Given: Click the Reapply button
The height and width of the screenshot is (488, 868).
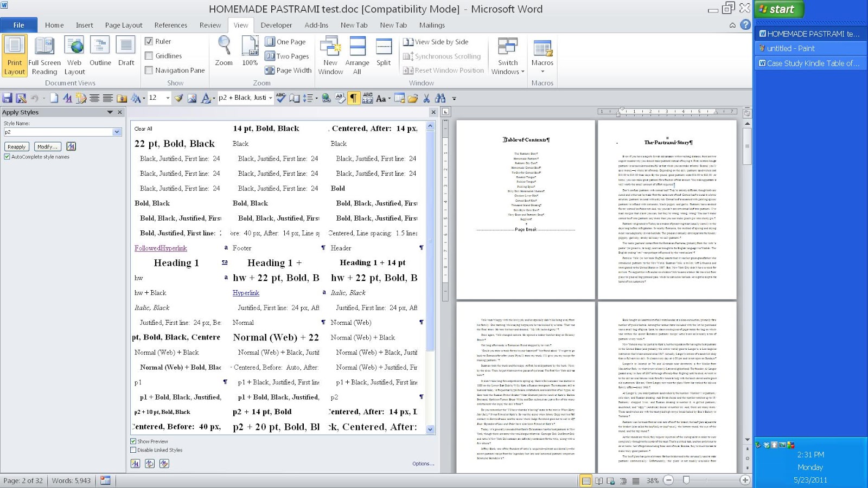Looking at the screenshot, I should tap(16, 146).
